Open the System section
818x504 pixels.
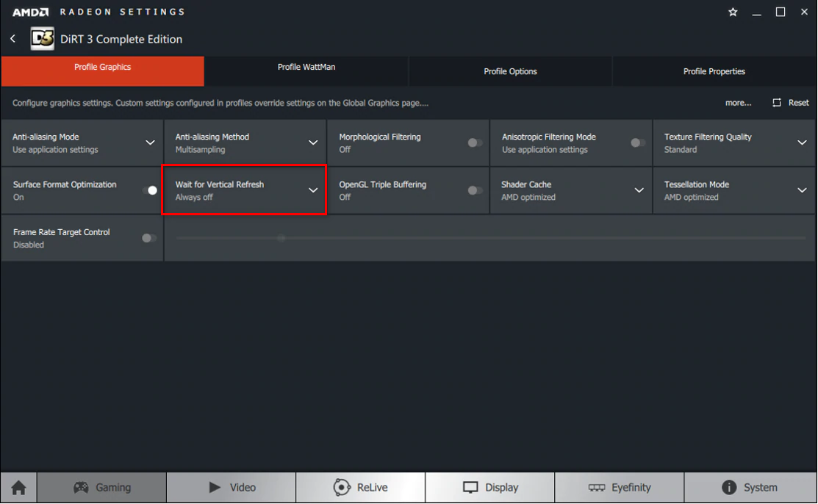(750, 487)
